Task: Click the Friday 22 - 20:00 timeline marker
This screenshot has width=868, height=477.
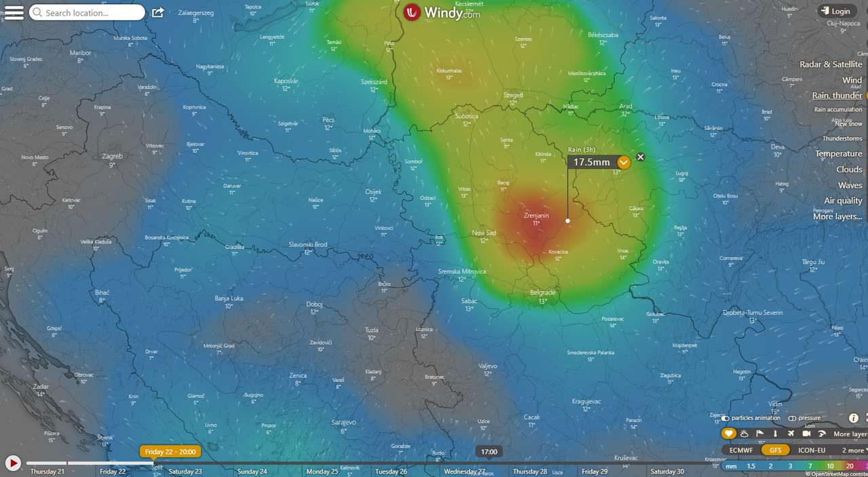Action: [x=170, y=451]
